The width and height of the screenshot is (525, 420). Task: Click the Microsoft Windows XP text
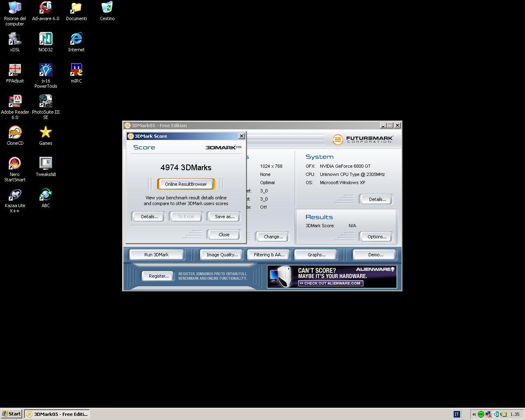[342, 183]
